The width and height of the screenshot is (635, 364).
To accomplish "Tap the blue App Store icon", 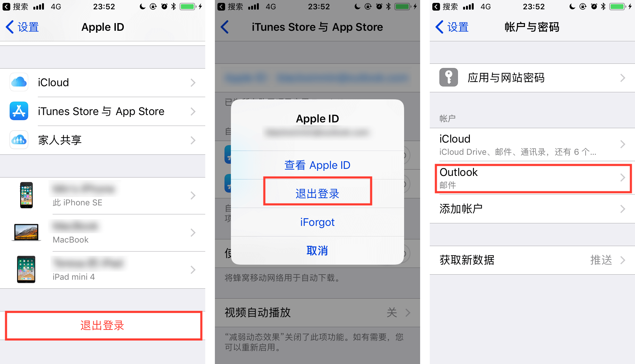I will tap(19, 111).
